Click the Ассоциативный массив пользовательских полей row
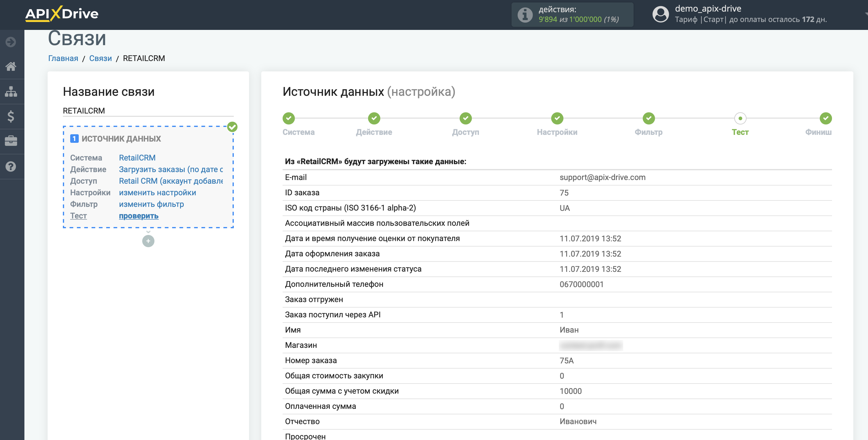This screenshot has height=440, width=868. pyautogui.click(x=557, y=223)
